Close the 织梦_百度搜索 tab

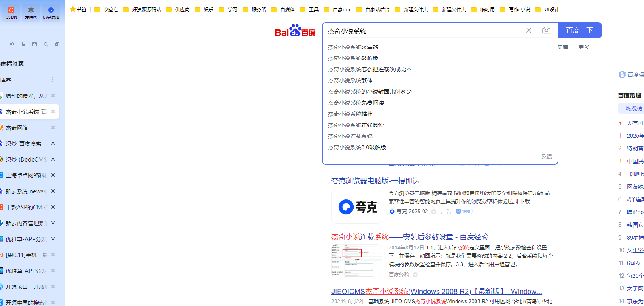tap(53, 143)
